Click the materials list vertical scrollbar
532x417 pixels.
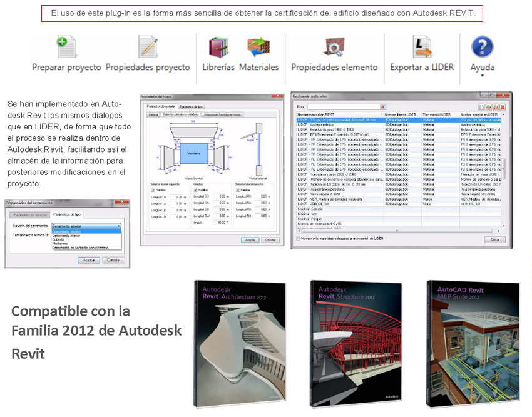pos(503,169)
